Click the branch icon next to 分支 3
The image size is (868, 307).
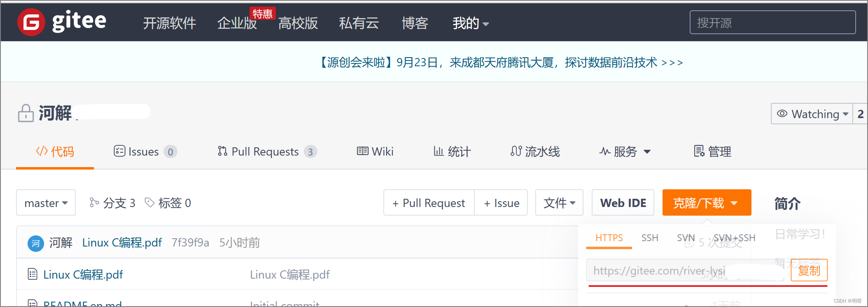[94, 202]
